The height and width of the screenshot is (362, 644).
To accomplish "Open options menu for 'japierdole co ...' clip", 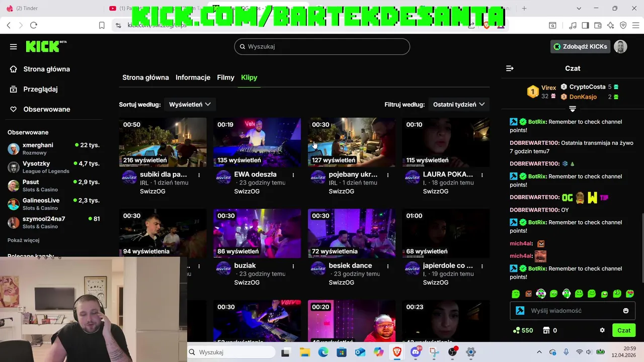I will (x=482, y=266).
